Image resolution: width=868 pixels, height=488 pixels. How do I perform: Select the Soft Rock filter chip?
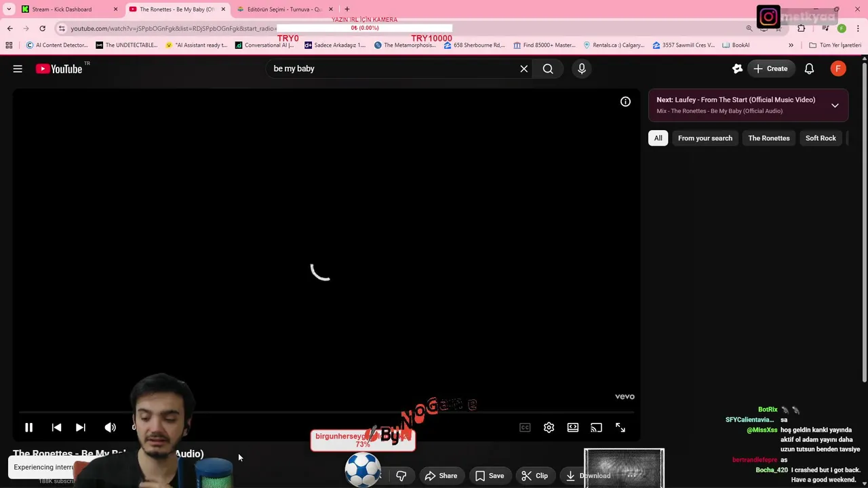821,138
